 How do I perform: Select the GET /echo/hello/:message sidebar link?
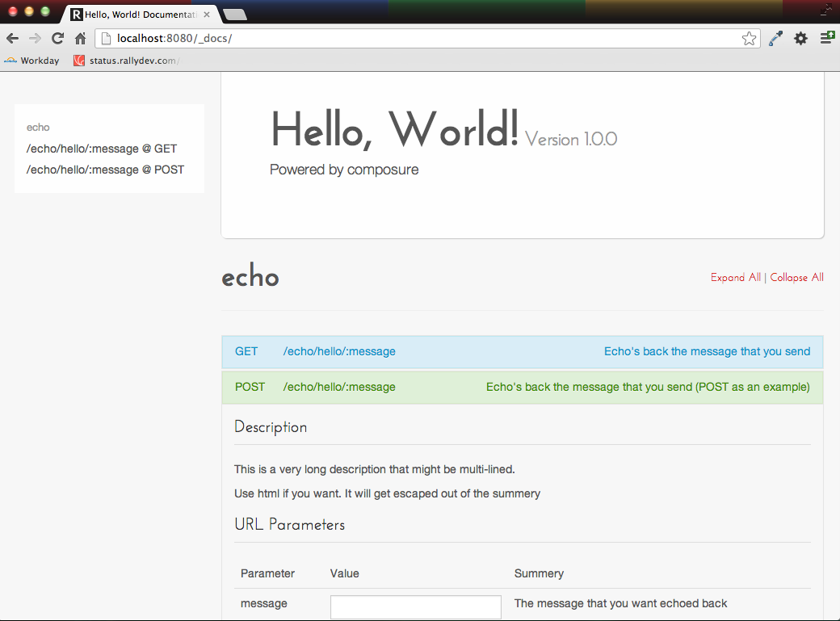(102, 149)
